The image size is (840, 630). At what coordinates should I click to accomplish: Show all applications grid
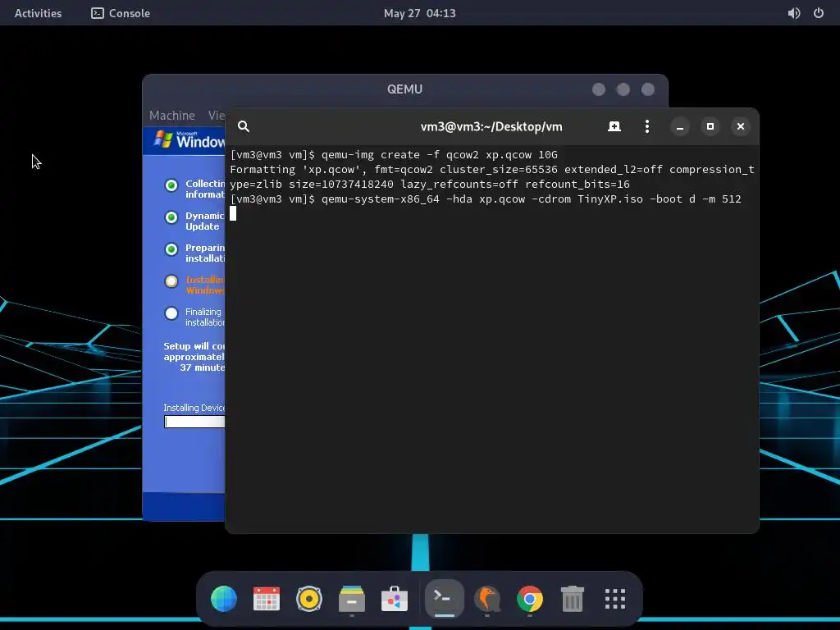[615, 598]
